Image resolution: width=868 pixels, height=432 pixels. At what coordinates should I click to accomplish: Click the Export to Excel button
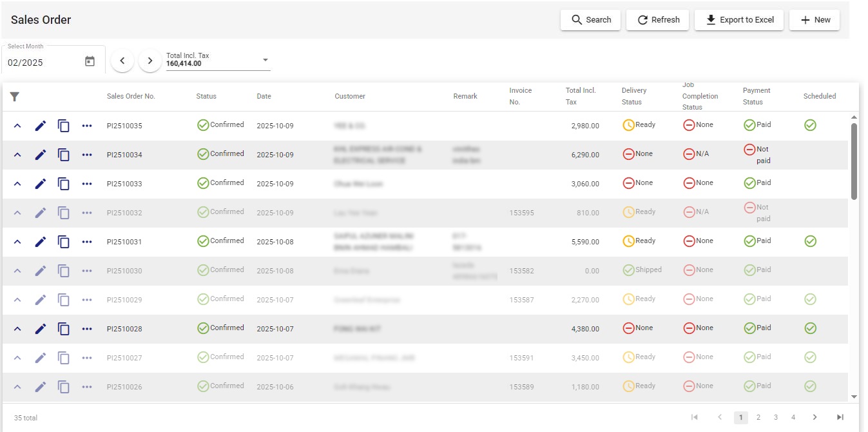739,20
